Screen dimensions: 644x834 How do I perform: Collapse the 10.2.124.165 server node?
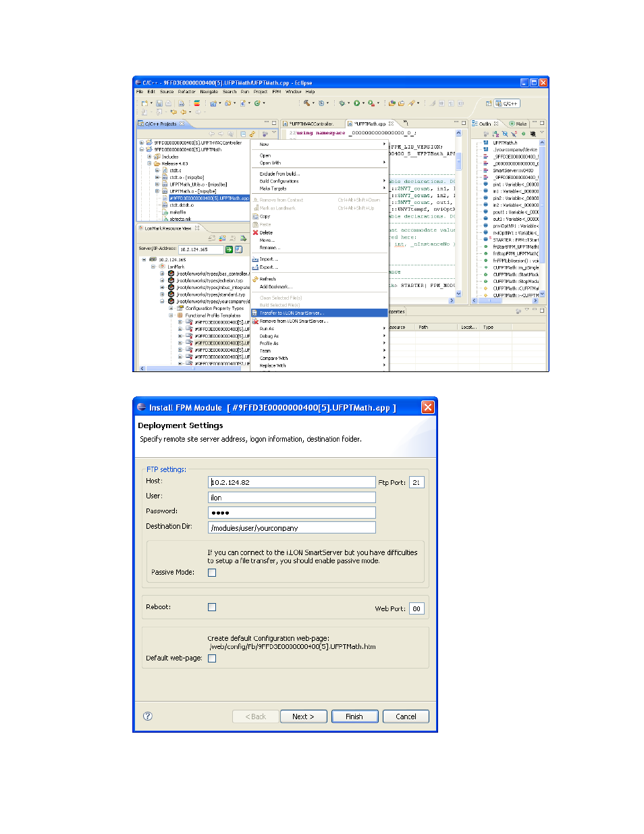click(x=144, y=259)
